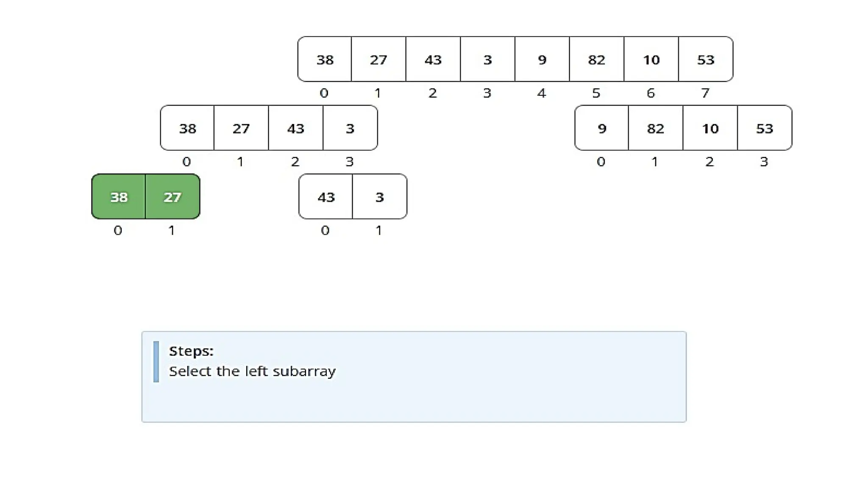Select cell 9 in the right subarray
This screenshot has height=488, width=868.
(601, 128)
